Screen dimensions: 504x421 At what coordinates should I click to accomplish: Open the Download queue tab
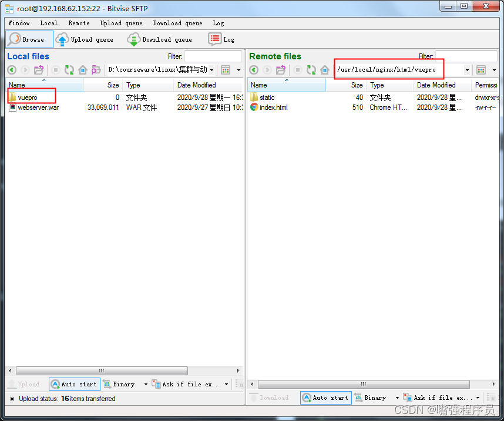(160, 39)
